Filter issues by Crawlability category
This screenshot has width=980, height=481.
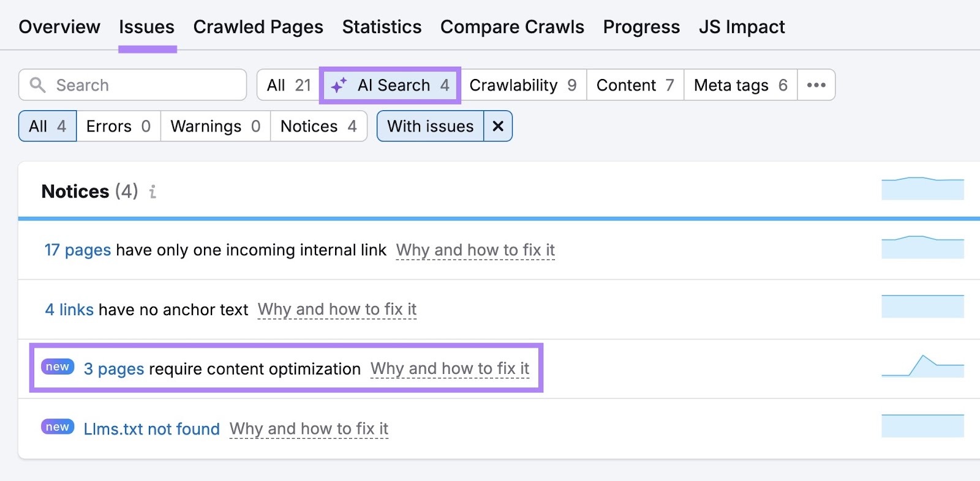(x=523, y=85)
